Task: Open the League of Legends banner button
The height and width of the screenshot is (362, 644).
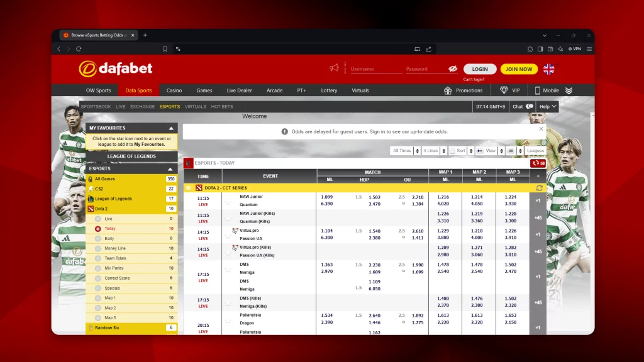Action: [x=131, y=156]
